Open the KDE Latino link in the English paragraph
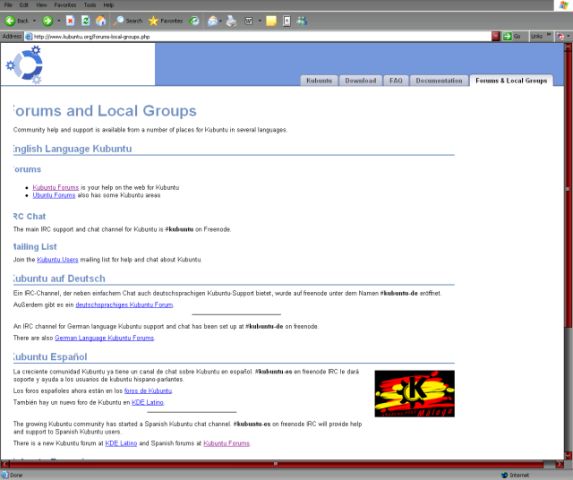573x480 pixels. [x=121, y=443]
